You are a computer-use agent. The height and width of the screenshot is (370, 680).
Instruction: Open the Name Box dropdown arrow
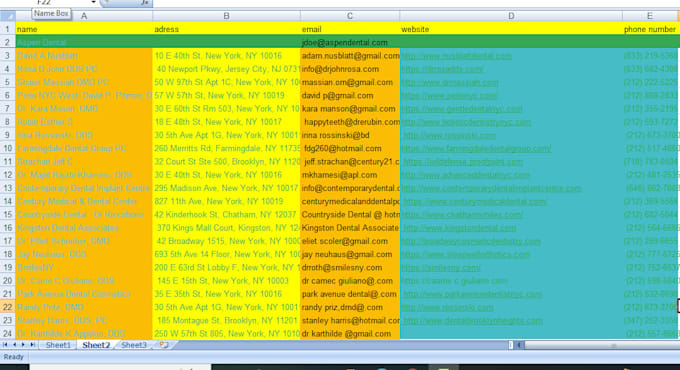(x=94, y=2)
